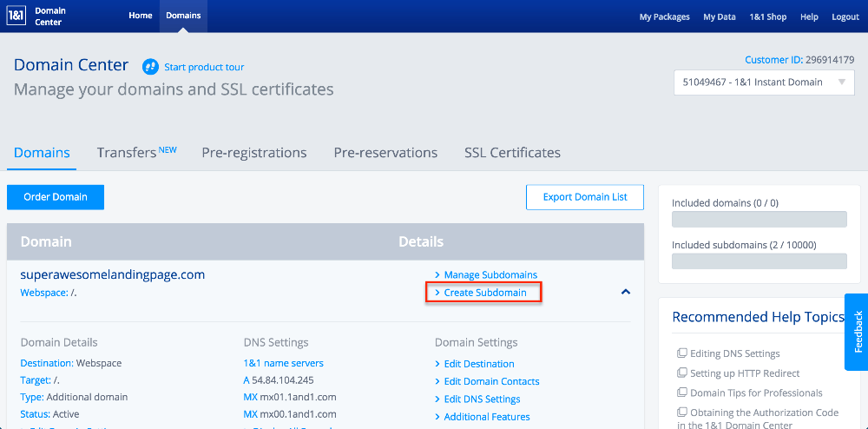Screen dimensions: 868x429
Task: Click the Domain Settings heading
Action: [476, 343]
